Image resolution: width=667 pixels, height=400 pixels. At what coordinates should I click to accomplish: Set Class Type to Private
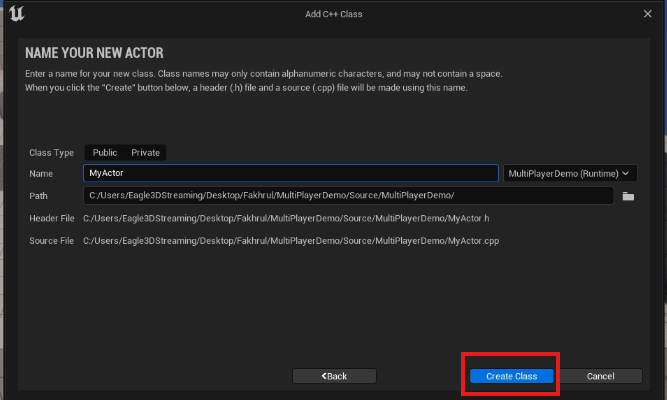(145, 152)
